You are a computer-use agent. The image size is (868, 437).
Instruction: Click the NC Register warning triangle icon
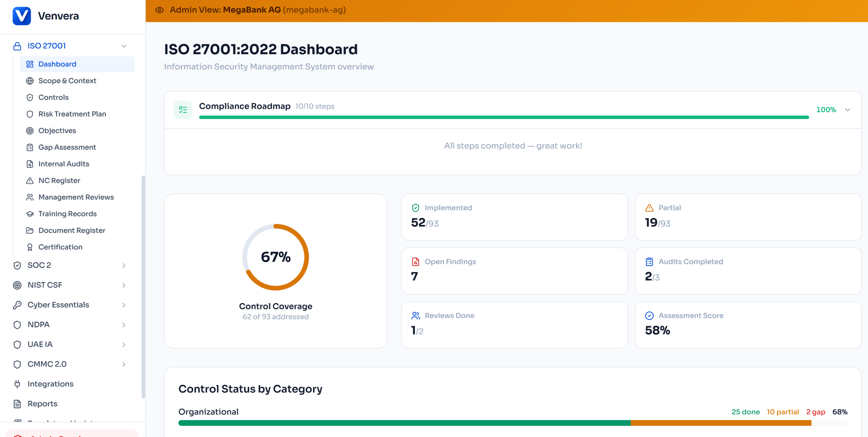30,180
